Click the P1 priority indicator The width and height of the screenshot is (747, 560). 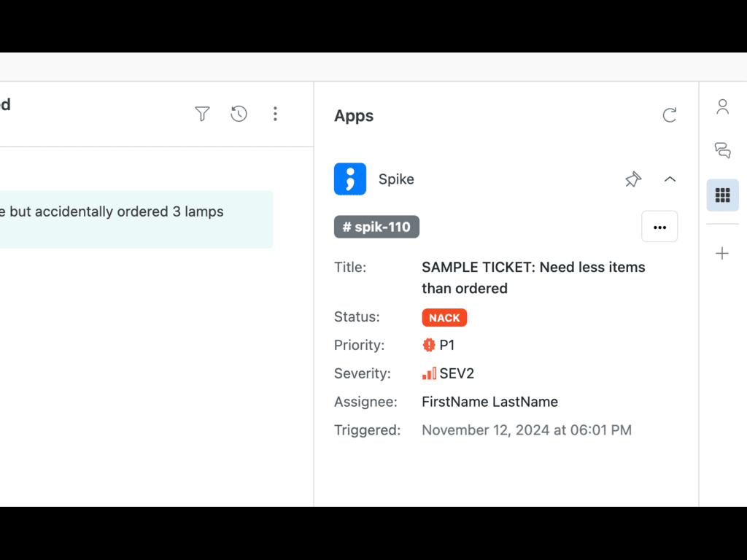pyautogui.click(x=438, y=346)
